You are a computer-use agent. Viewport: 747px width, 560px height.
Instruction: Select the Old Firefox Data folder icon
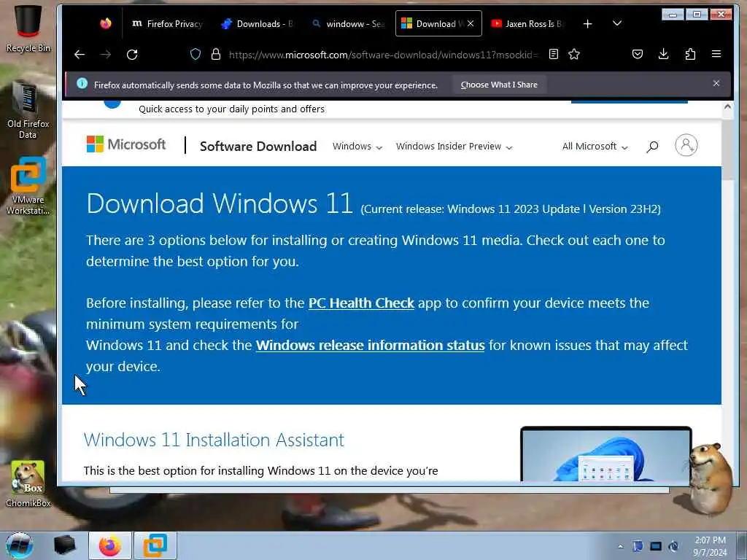coord(28,109)
